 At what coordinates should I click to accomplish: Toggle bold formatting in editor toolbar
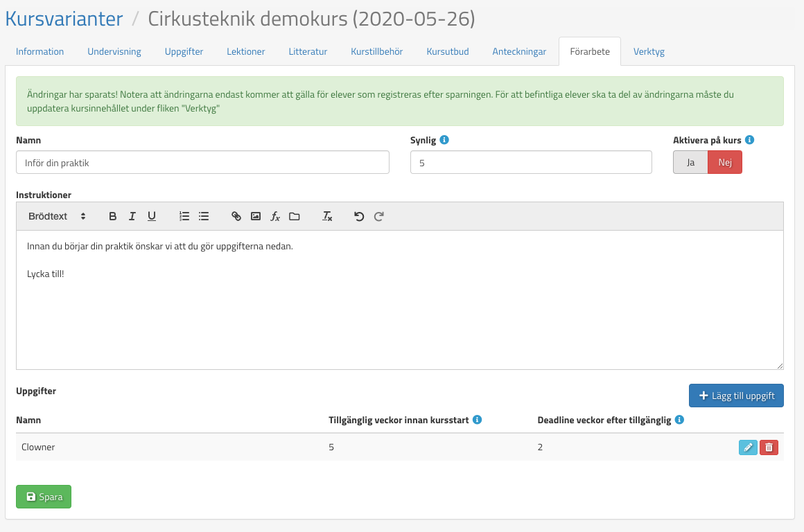(113, 216)
